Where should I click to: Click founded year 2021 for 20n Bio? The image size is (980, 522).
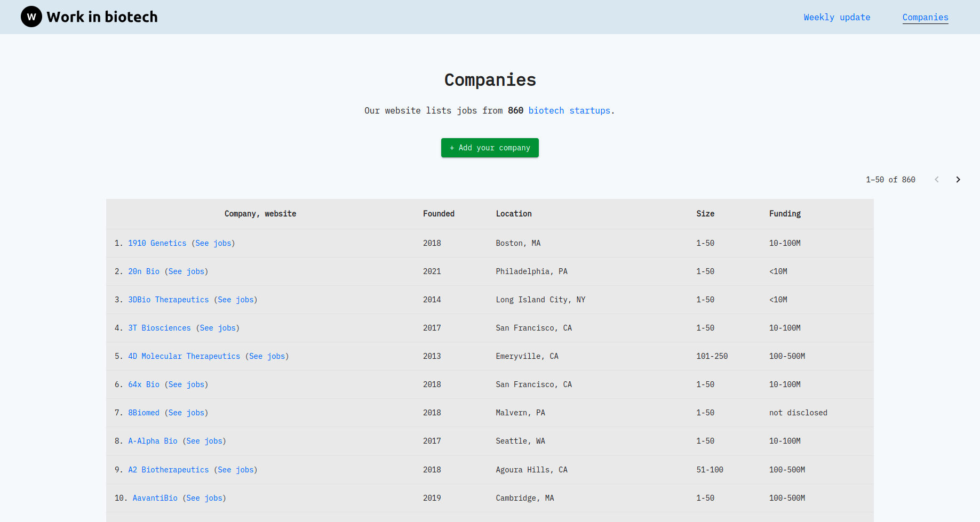click(x=432, y=271)
